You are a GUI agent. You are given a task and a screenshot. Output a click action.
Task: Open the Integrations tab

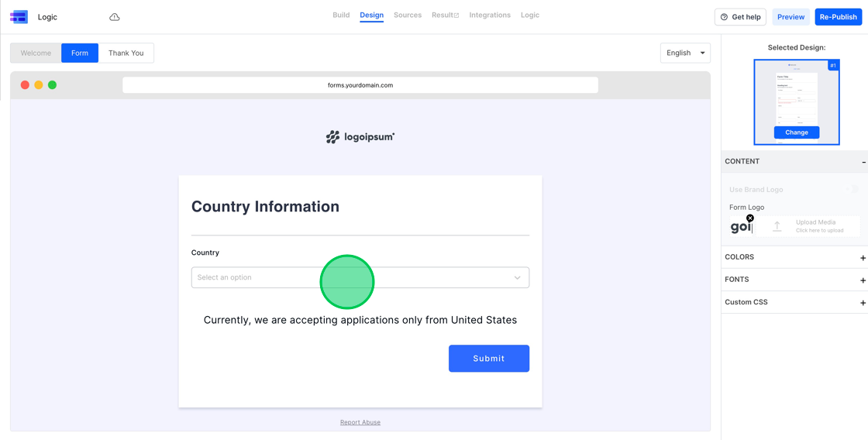[490, 15]
